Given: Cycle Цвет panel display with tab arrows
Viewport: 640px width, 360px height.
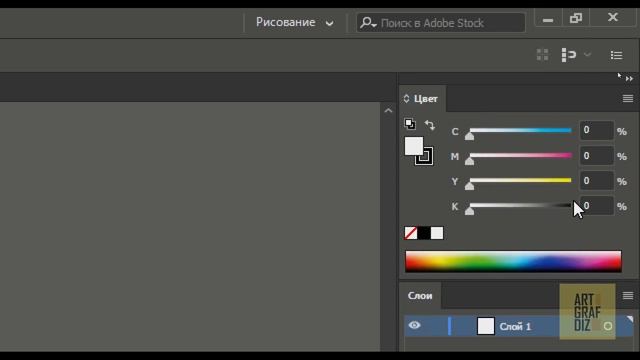Looking at the screenshot, I should (x=406, y=99).
